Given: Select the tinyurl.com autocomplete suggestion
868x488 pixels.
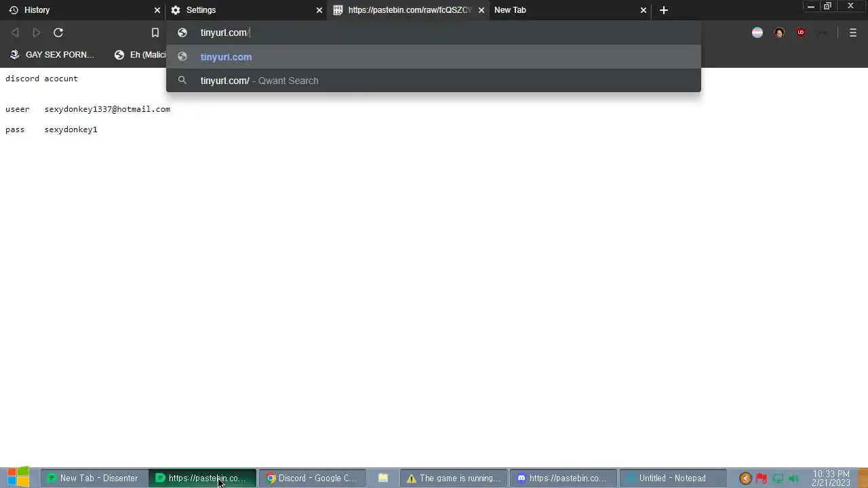Looking at the screenshot, I should tap(433, 57).
